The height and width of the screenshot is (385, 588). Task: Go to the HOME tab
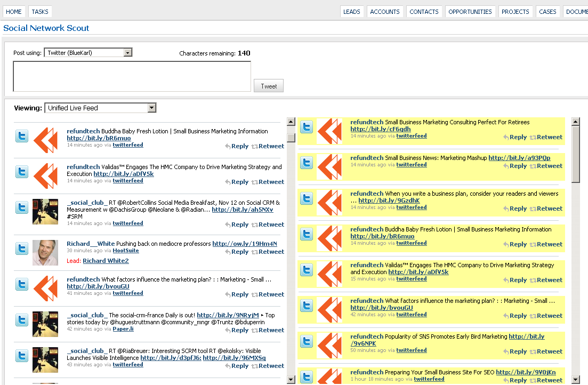[14, 12]
